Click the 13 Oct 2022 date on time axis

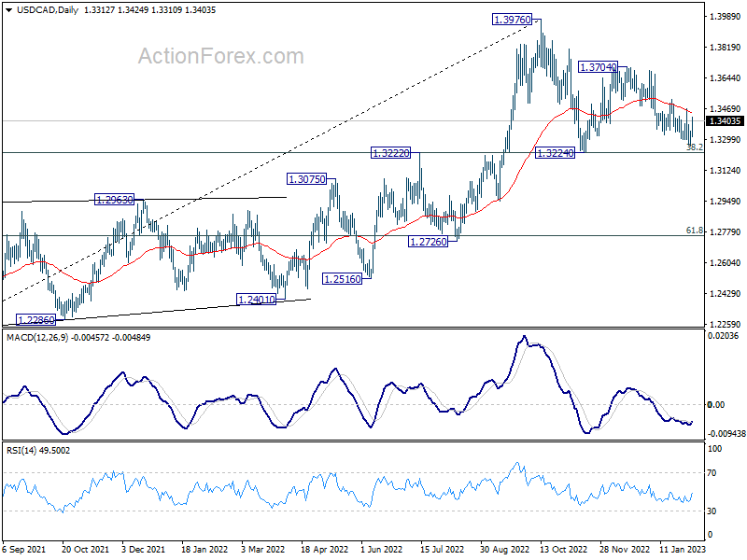[x=564, y=549]
